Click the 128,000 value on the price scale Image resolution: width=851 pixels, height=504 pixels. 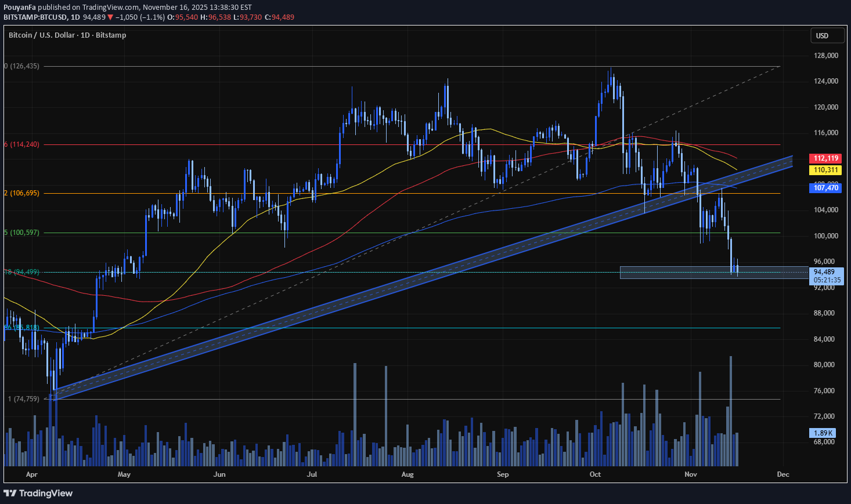tap(826, 56)
